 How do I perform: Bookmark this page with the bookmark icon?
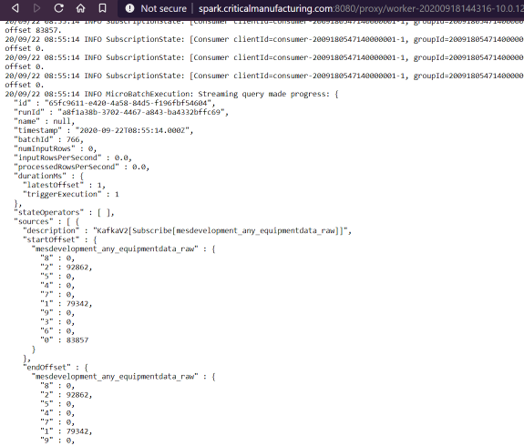point(103,8)
